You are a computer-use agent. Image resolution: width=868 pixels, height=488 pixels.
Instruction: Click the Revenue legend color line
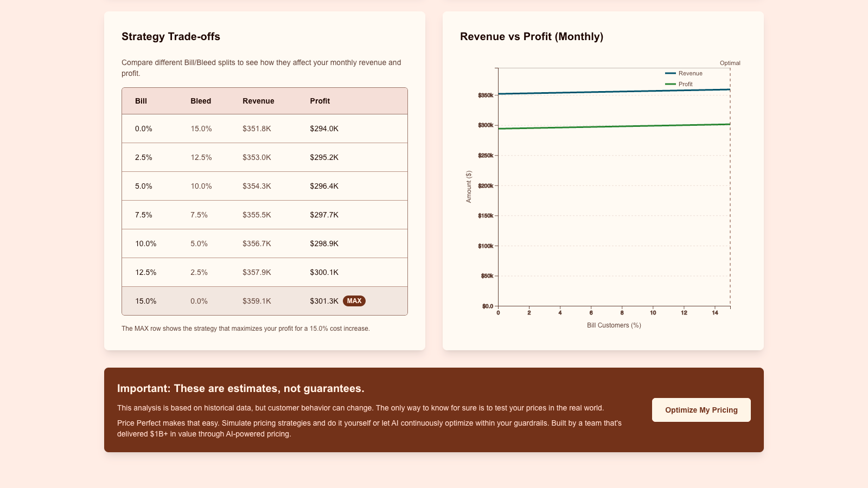671,73
